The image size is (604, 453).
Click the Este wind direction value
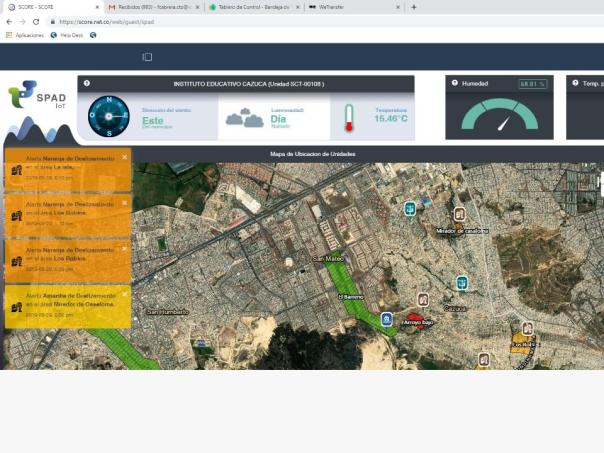point(153,121)
